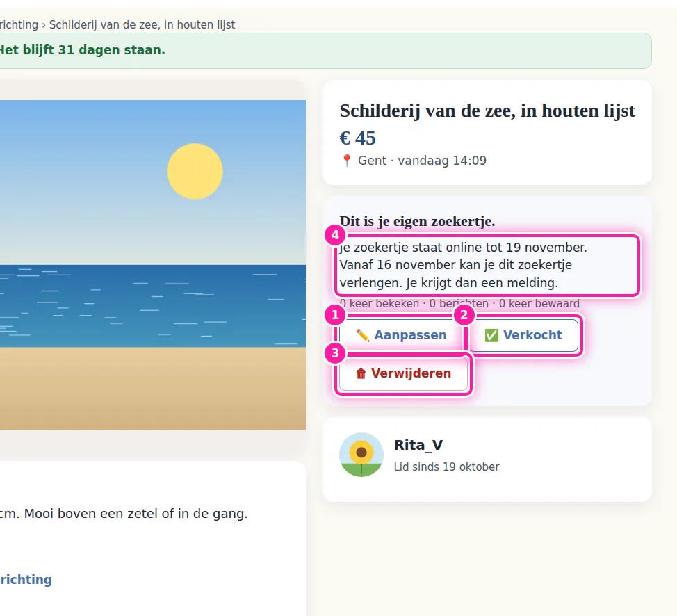Click 'Lid sinds 19 oktober' text
The image size is (677, 616).
tap(446, 467)
